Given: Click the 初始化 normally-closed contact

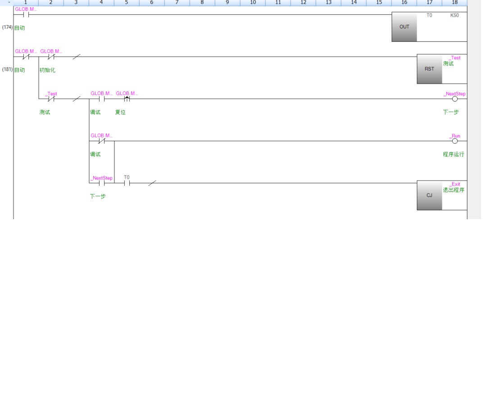Looking at the screenshot, I should click(51, 57).
